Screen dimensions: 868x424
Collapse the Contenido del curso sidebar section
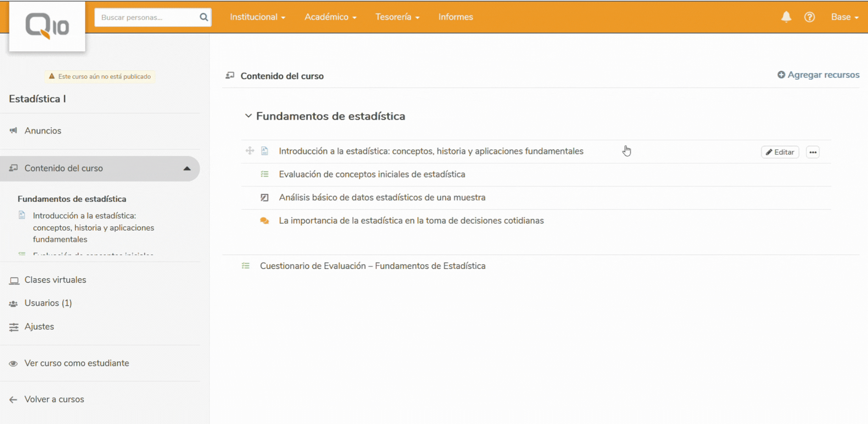(186, 168)
